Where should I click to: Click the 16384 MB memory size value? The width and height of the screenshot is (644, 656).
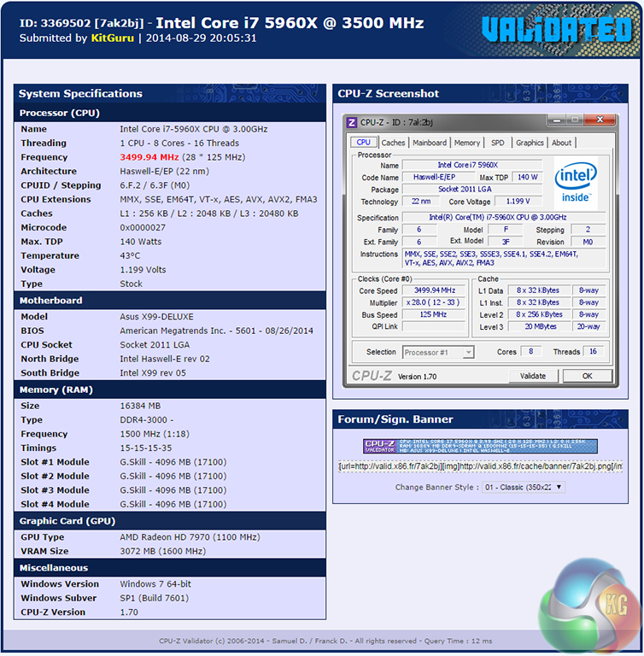(x=140, y=407)
